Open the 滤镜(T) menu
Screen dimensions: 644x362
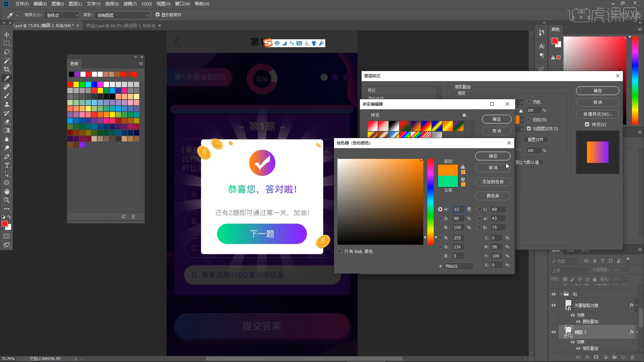pos(130,4)
